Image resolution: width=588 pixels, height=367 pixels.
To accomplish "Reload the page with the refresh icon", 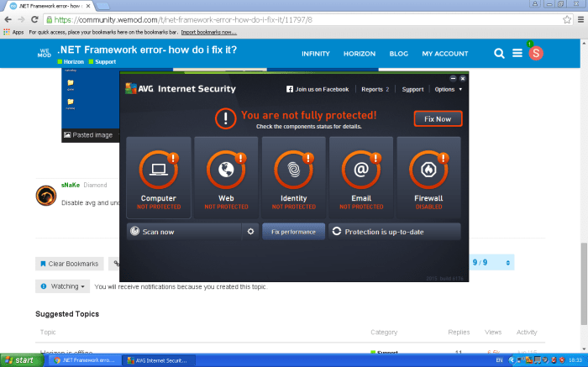I will pos(34,19).
